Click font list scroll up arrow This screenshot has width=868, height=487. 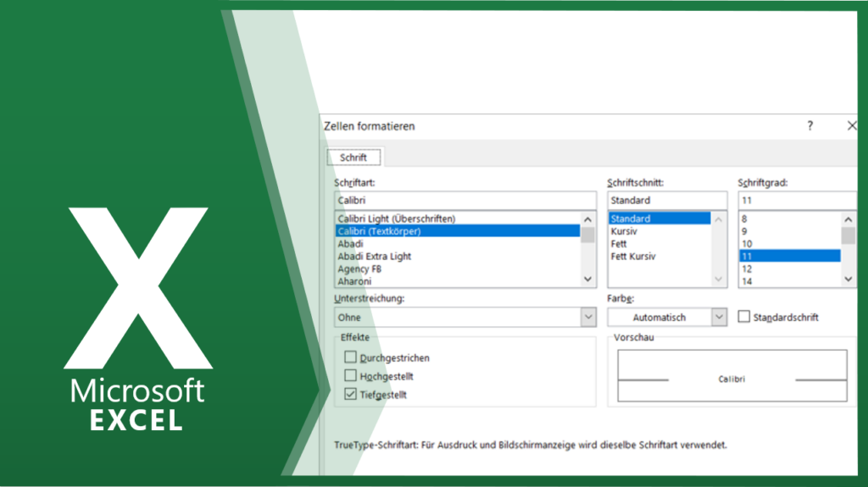588,219
